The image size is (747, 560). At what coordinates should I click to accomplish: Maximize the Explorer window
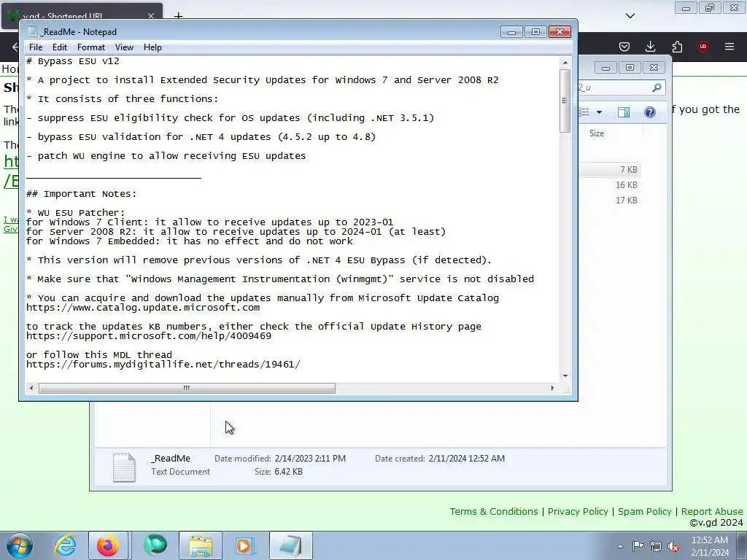click(x=630, y=68)
